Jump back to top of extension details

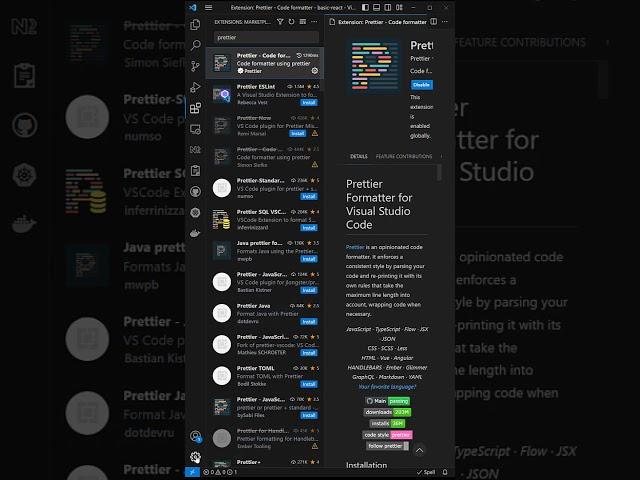click(419, 450)
